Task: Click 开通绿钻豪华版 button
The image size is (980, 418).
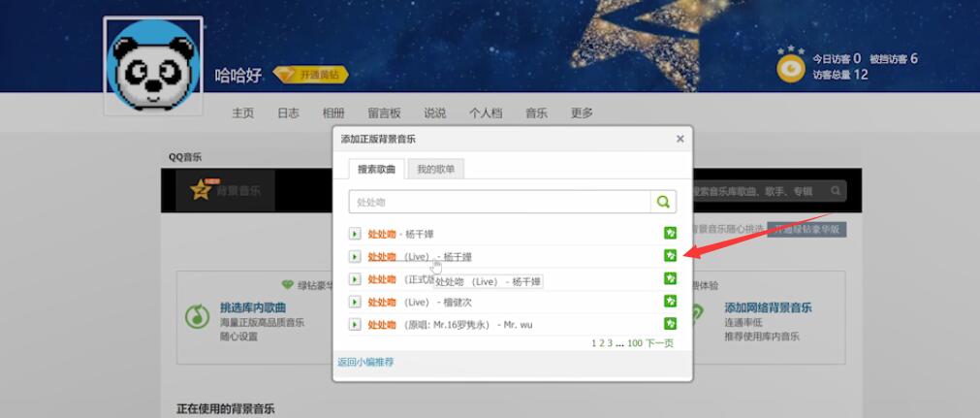Action: pyautogui.click(x=806, y=229)
